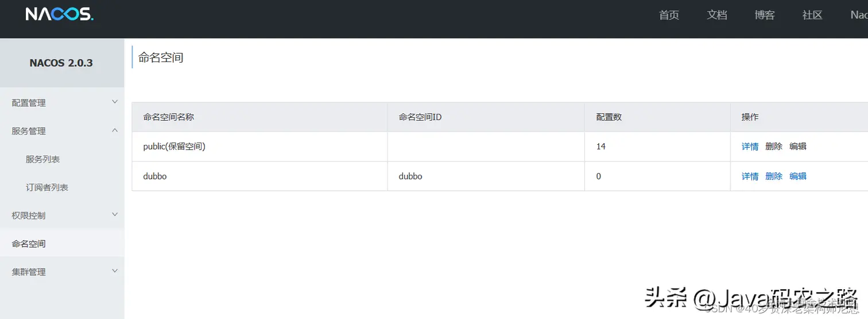Click the config count 14 cell

point(657,147)
